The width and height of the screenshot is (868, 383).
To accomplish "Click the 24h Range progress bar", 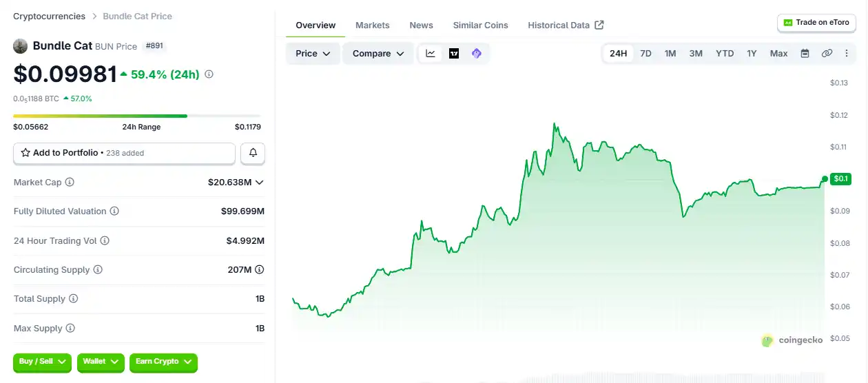I will [x=137, y=116].
